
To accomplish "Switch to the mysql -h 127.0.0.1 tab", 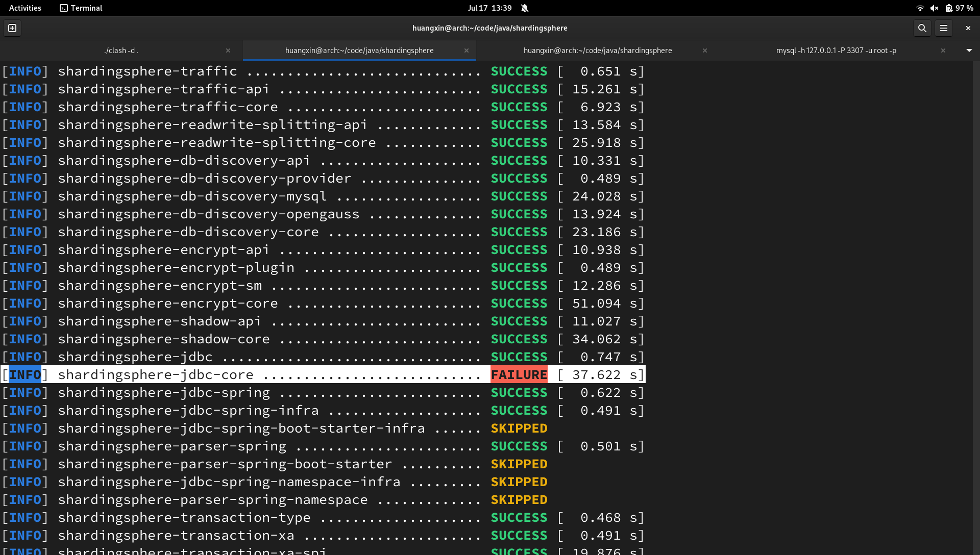I will (x=836, y=51).
